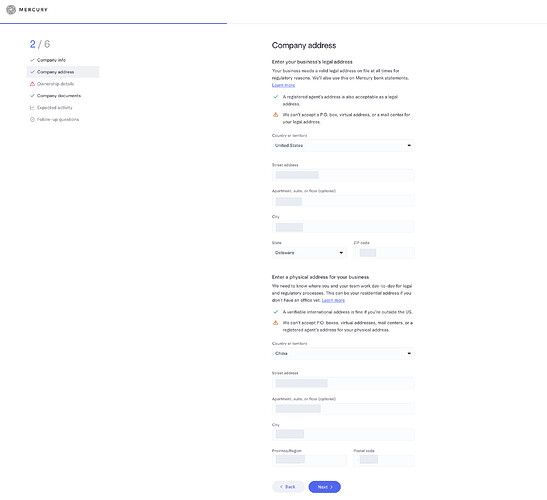
Task: Focus the legal address ZIP code field
Action: point(384,253)
